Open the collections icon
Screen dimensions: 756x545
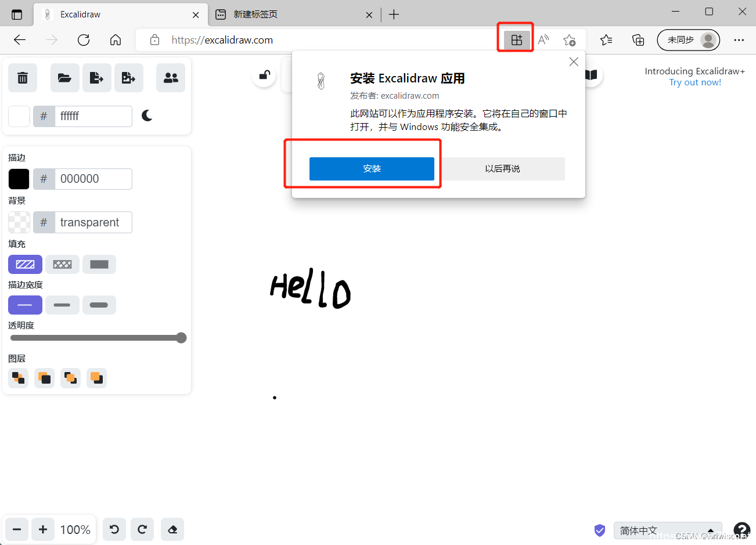pyautogui.click(x=638, y=39)
